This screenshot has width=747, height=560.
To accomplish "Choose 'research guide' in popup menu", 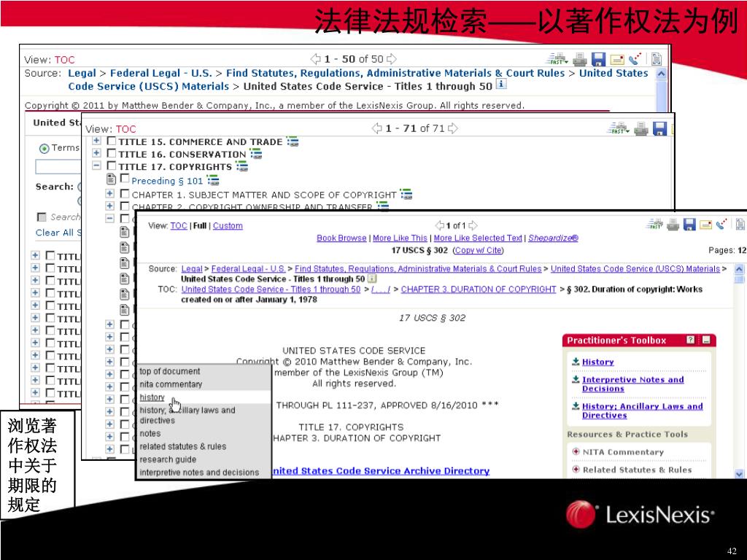I will click(168, 459).
